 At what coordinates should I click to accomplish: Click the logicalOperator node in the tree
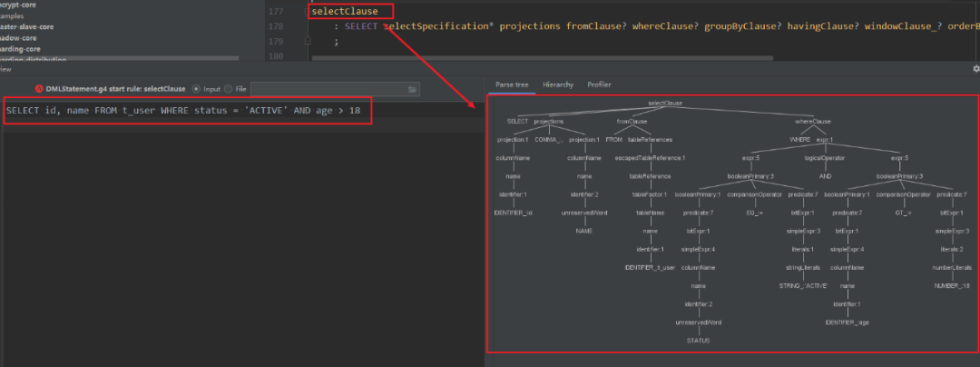point(825,158)
